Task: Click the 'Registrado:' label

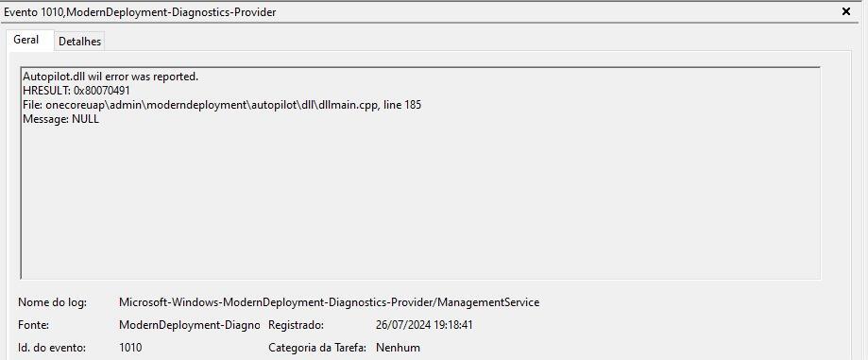Action: tap(297, 325)
